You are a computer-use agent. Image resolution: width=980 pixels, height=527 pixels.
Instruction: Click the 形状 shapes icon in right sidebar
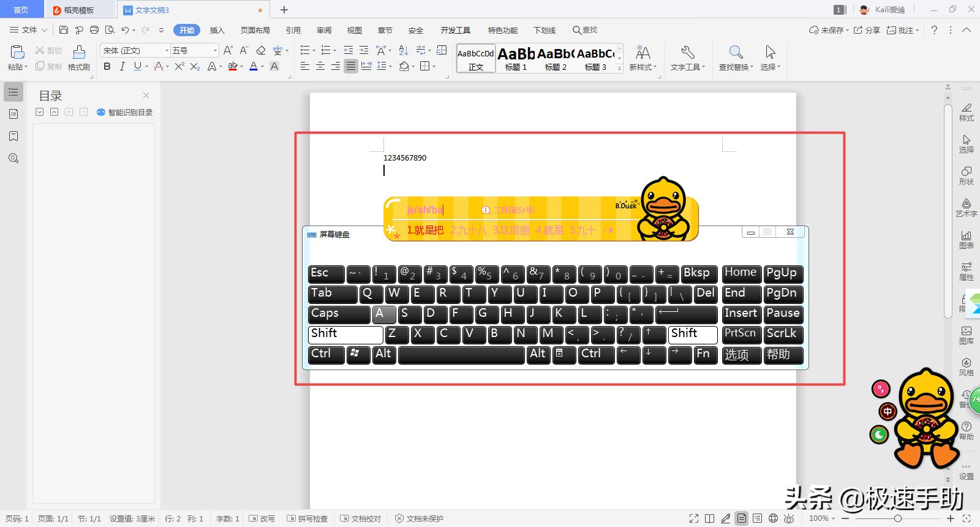966,175
